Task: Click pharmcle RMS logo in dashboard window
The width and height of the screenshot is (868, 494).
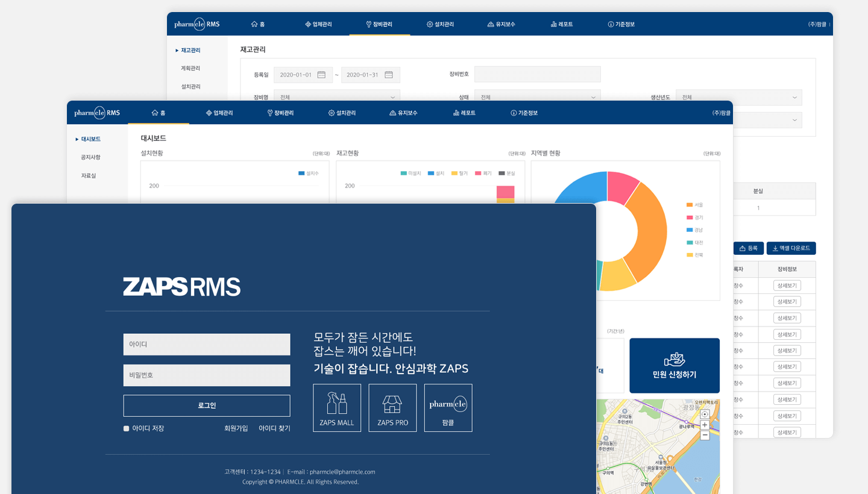Action: pyautogui.click(x=97, y=113)
